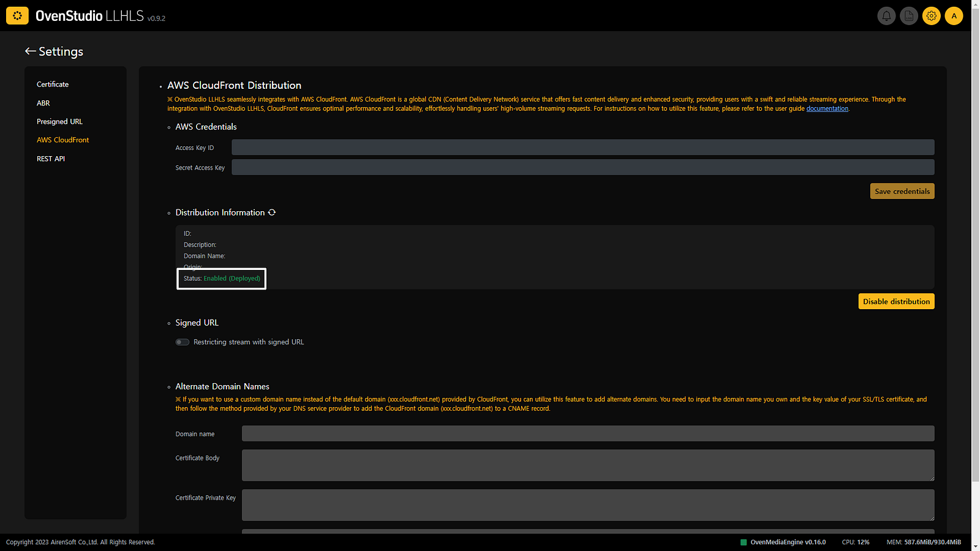Open the document icon in header

909,16
